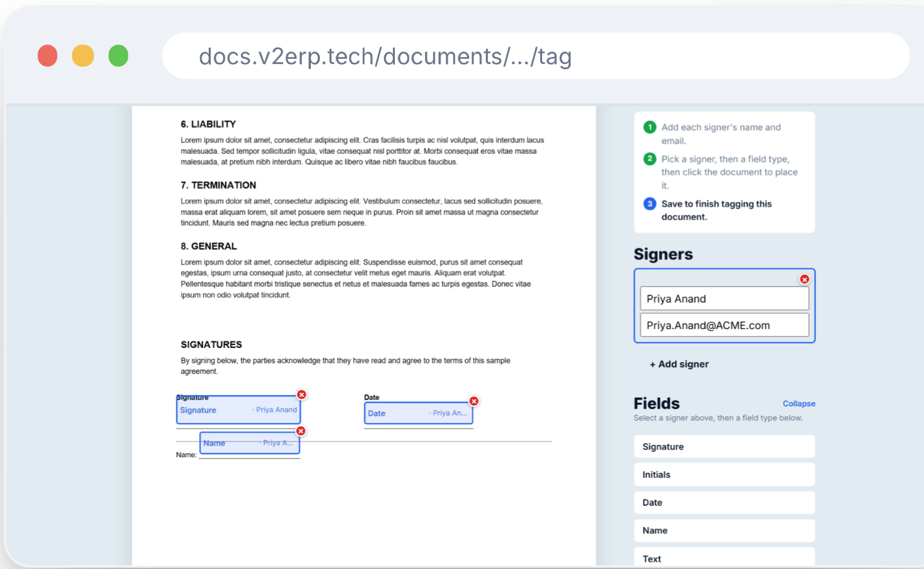Click the '6. LIABILITY' heading
924x569 pixels.
coord(208,124)
